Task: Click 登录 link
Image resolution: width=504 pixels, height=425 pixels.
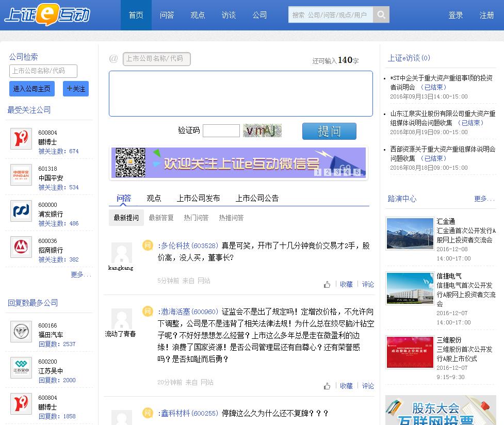Action: pyautogui.click(x=456, y=15)
